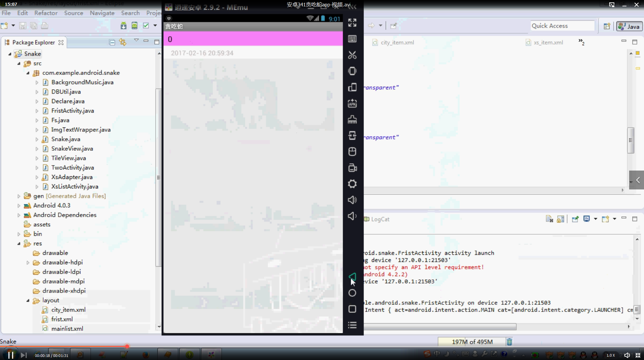
Task: Open the Refactor menu
Action: 46,13
